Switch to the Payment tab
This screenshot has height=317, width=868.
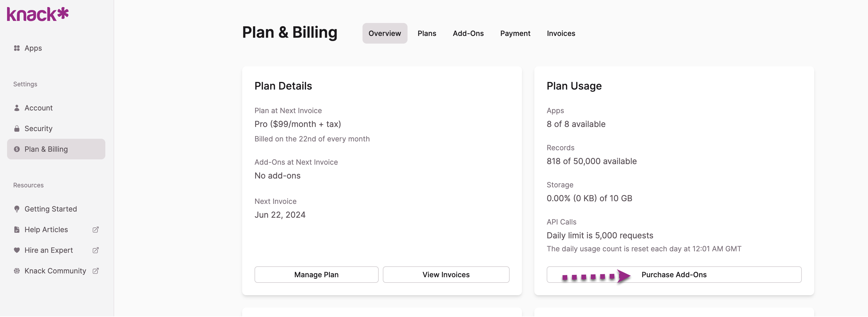[515, 33]
